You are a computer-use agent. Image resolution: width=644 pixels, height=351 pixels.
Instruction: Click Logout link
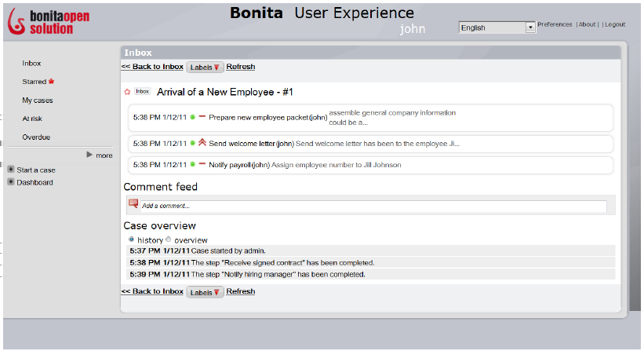point(615,24)
